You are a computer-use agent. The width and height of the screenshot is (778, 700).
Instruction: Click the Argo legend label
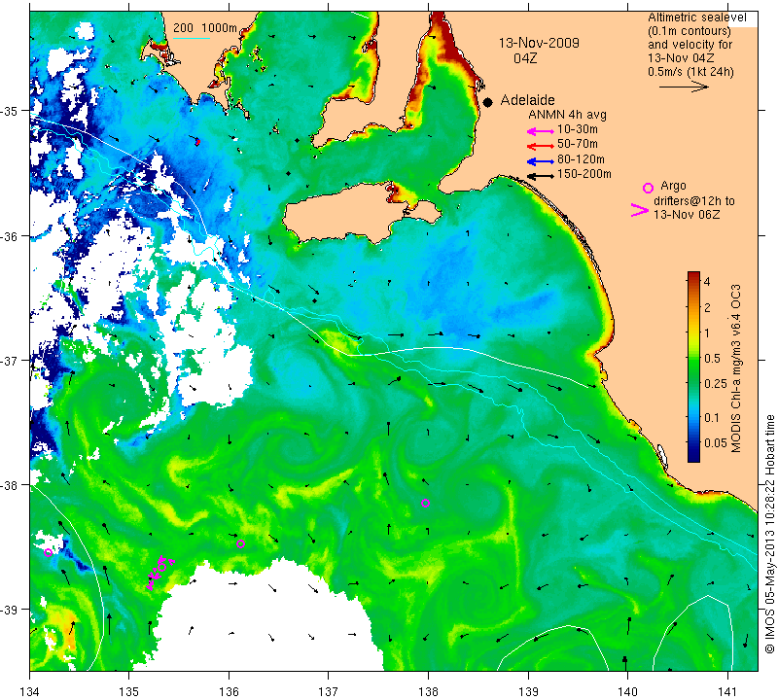click(673, 186)
